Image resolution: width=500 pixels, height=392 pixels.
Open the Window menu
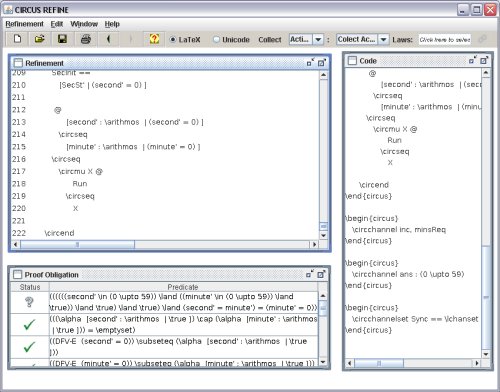[84, 24]
